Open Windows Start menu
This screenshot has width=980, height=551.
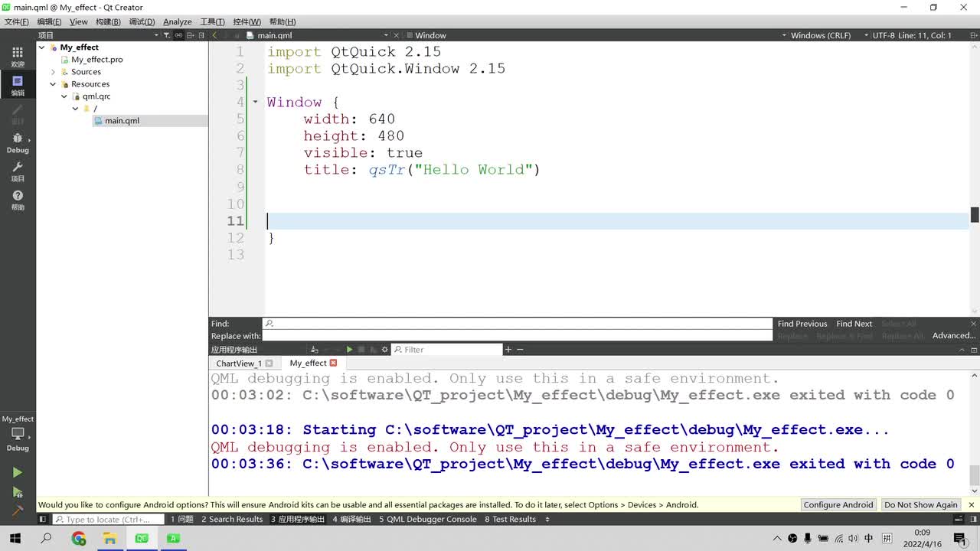pyautogui.click(x=15, y=539)
